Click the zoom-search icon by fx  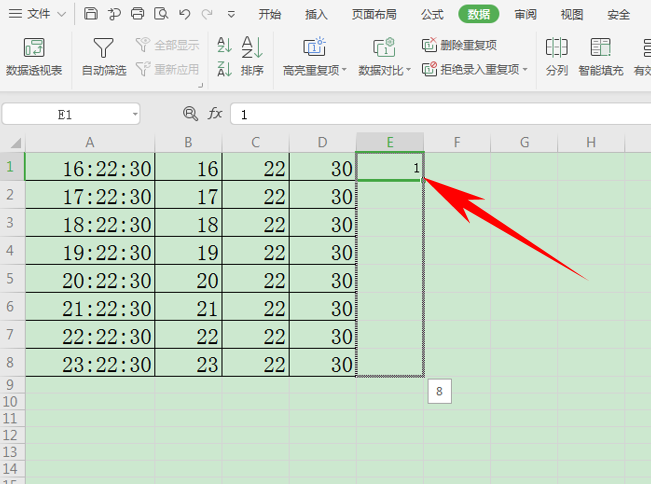pyautogui.click(x=190, y=113)
